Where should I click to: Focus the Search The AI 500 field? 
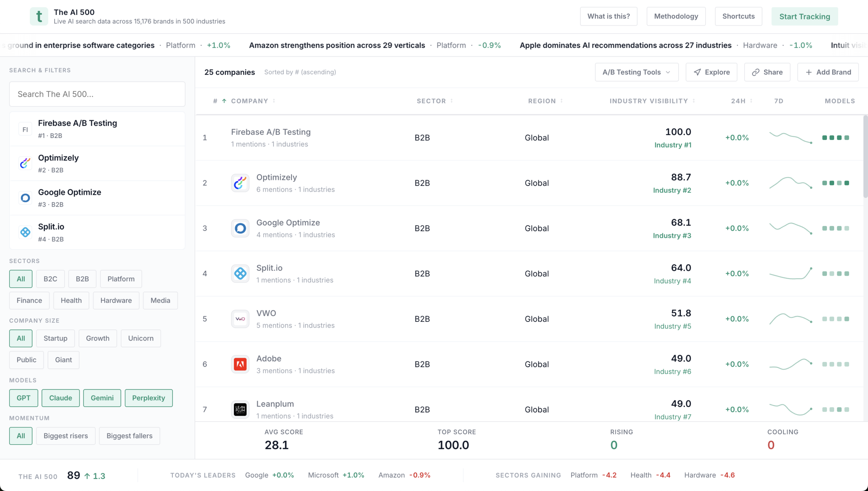[97, 94]
